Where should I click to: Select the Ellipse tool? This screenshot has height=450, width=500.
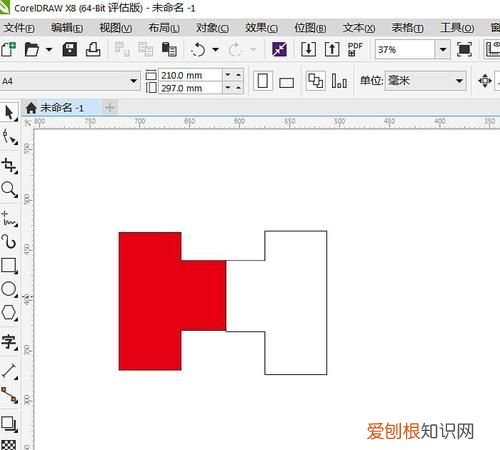pyautogui.click(x=9, y=289)
